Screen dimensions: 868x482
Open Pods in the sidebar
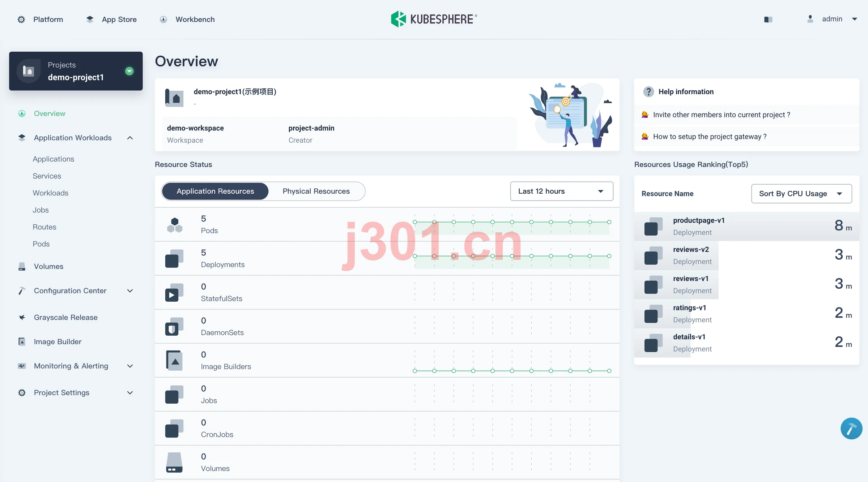pyautogui.click(x=41, y=244)
